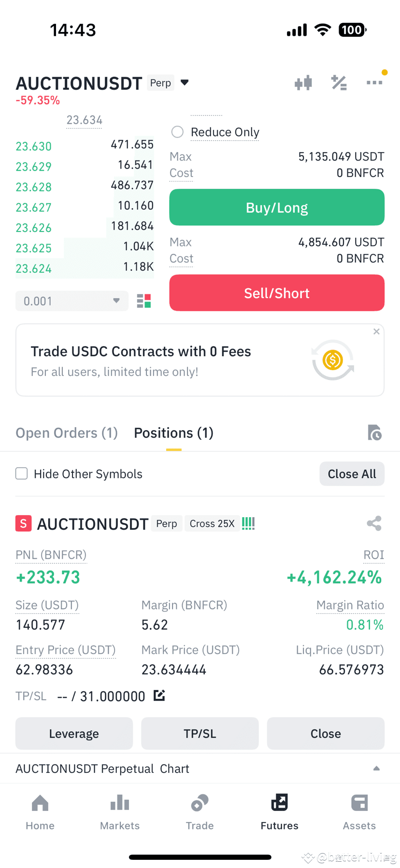Switch to Open Orders (1) tab
This screenshot has width=400, height=868.
tap(67, 433)
